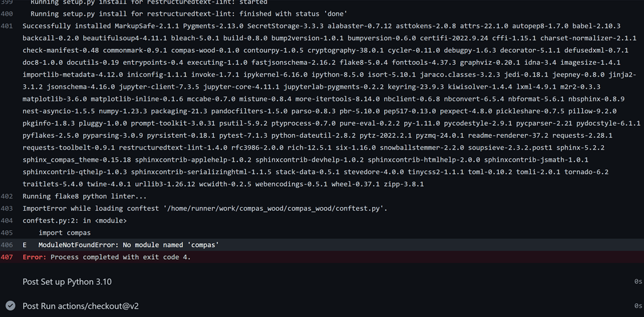This screenshot has height=317, width=644.
Task: Expand the Post Run actions/checkout@v2 step
Action: pos(80,306)
